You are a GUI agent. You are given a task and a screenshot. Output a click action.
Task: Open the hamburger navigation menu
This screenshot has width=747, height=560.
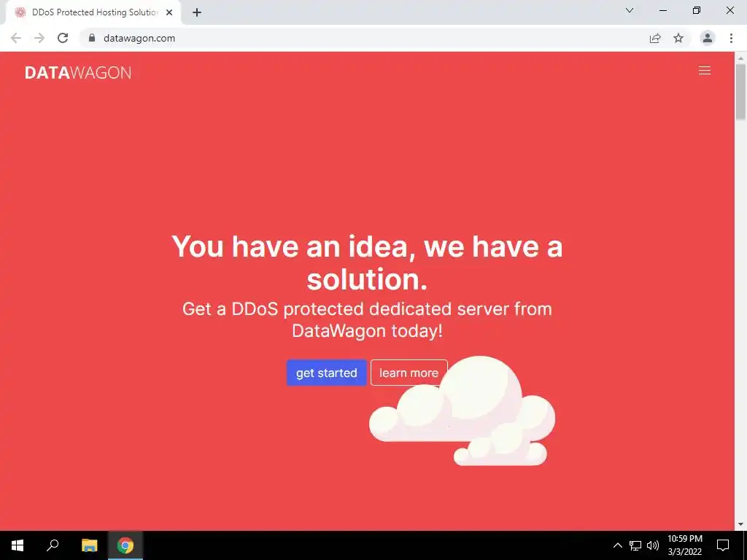coord(704,71)
